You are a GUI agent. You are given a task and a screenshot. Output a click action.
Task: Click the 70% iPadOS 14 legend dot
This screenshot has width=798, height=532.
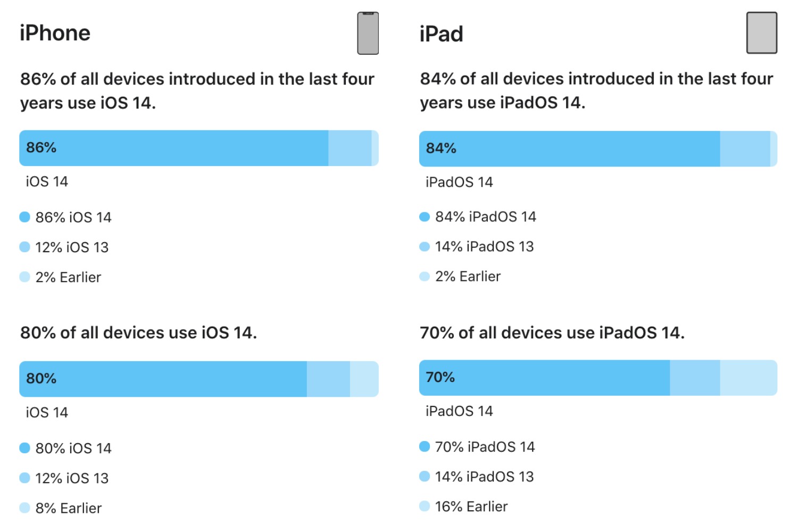coord(425,446)
